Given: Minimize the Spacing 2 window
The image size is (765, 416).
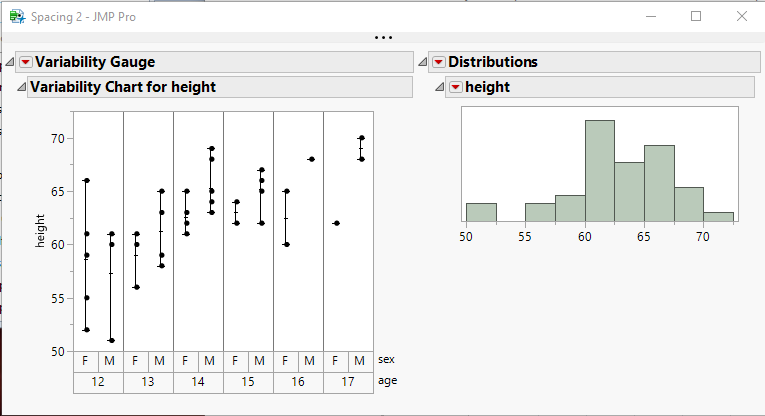Looking at the screenshot, I should pyautogui.click(x=651, y=16).
